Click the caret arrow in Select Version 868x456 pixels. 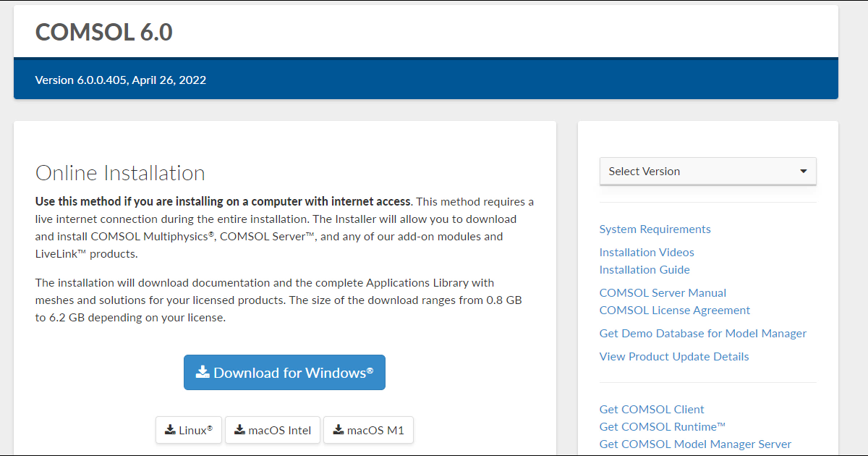pyautogui.click(x=803, y=172)
